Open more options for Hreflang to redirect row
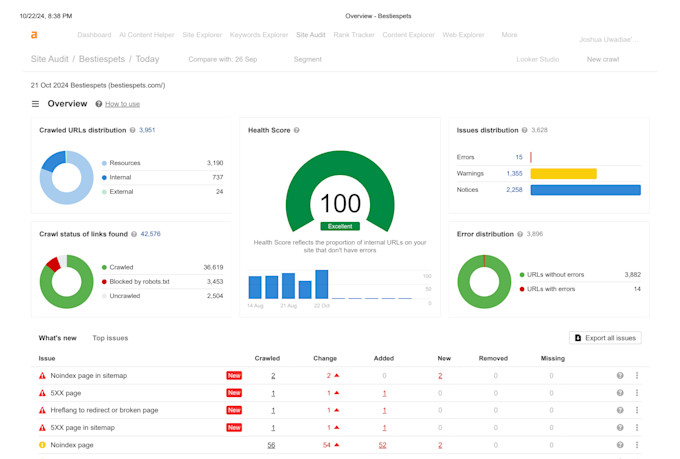The width and height of the screenshot is (680, 459). pos(637,410)
